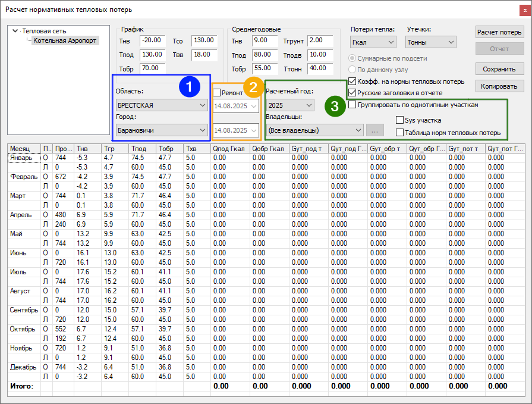The image size is (532, 404).
Task: Expand the Город dropdown with Барановичи
Action: pyautogui.click(x=161, y=130)
